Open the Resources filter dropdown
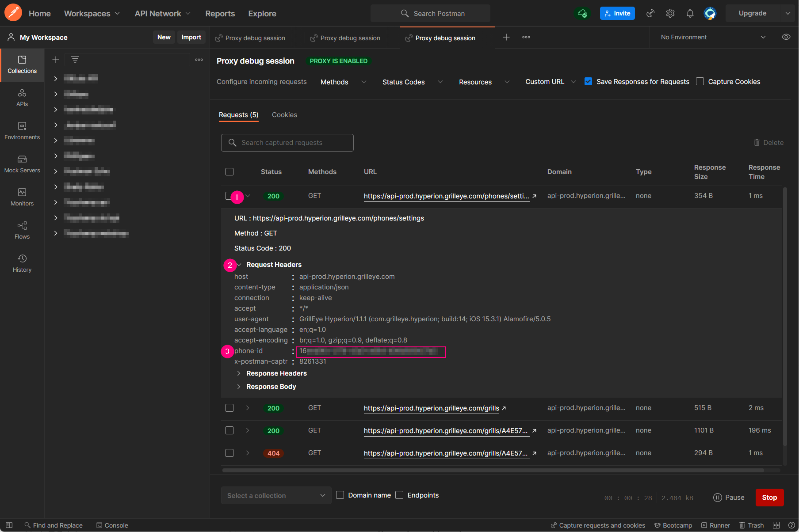The height and width of the screenshot is (532, 799). [484, 82]
